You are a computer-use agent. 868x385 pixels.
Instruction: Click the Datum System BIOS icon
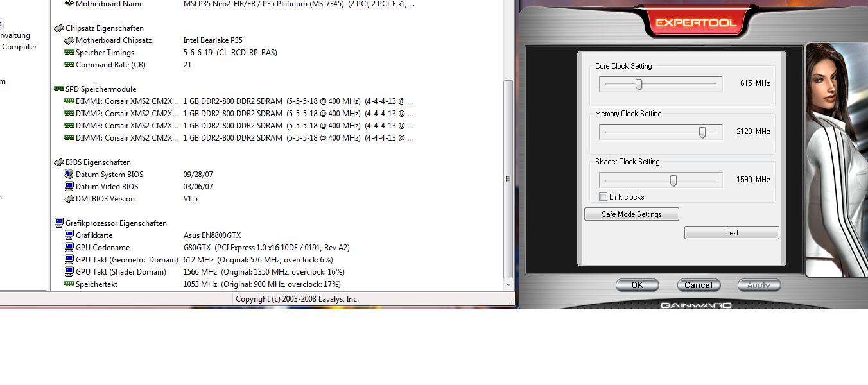(69, 175)
